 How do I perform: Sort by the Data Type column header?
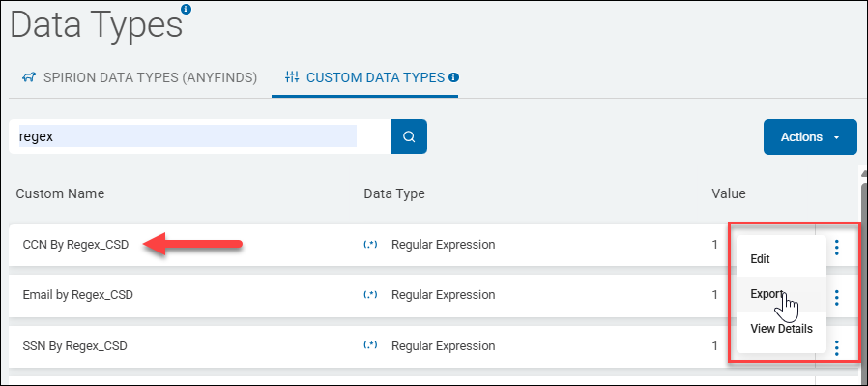pyautogui.click(x=394, y=193)
